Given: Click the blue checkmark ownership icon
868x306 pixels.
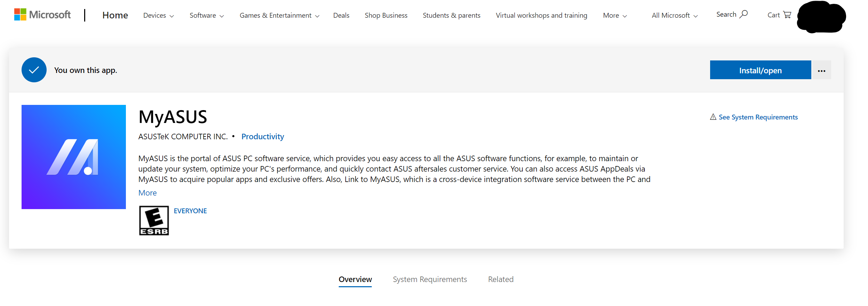Looking at the screenshot, I should 34,70.
